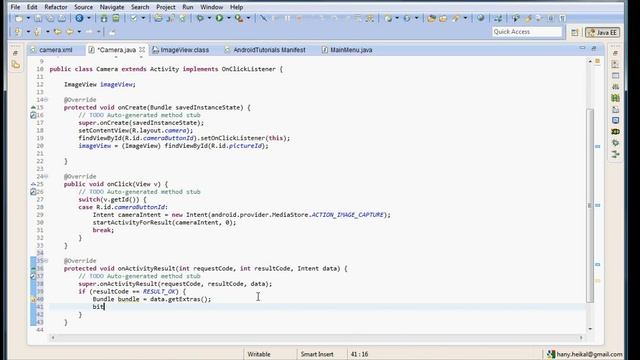Click the Save toolbar icon
640x360 pixels.
pyautogui.click(x=38, y=18)
